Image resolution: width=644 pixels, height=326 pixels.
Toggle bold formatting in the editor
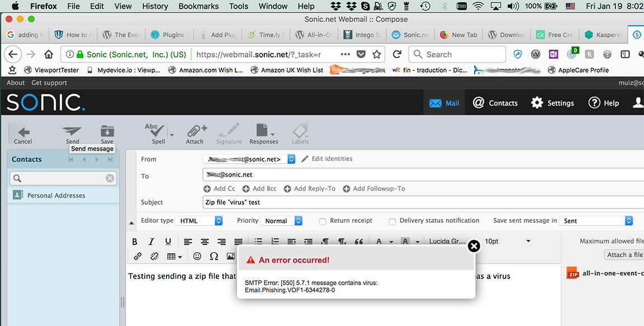coord(135,242)
